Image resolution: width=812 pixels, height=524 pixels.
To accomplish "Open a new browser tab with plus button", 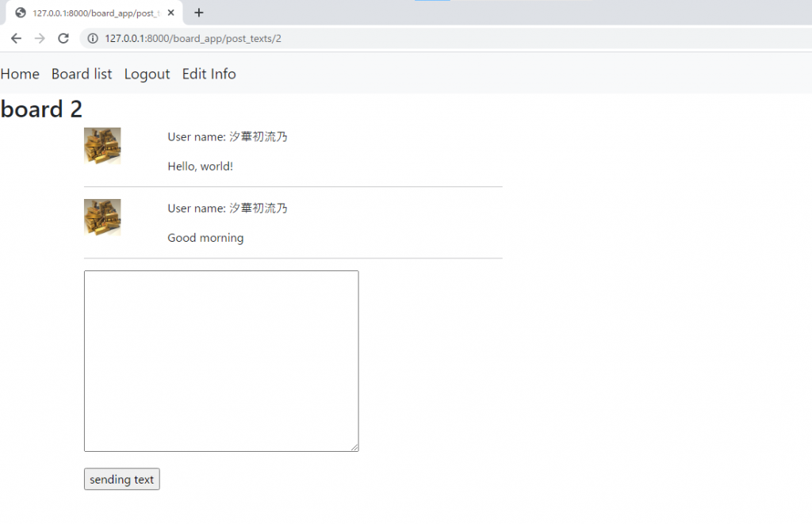I will [198, 13].
